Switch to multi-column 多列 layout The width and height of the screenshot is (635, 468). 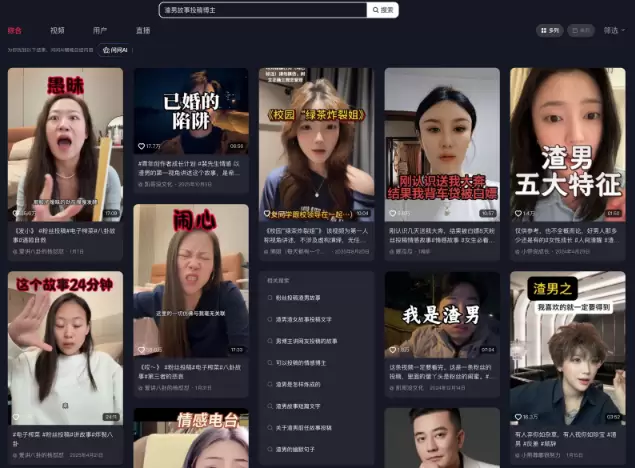(550, 30)
